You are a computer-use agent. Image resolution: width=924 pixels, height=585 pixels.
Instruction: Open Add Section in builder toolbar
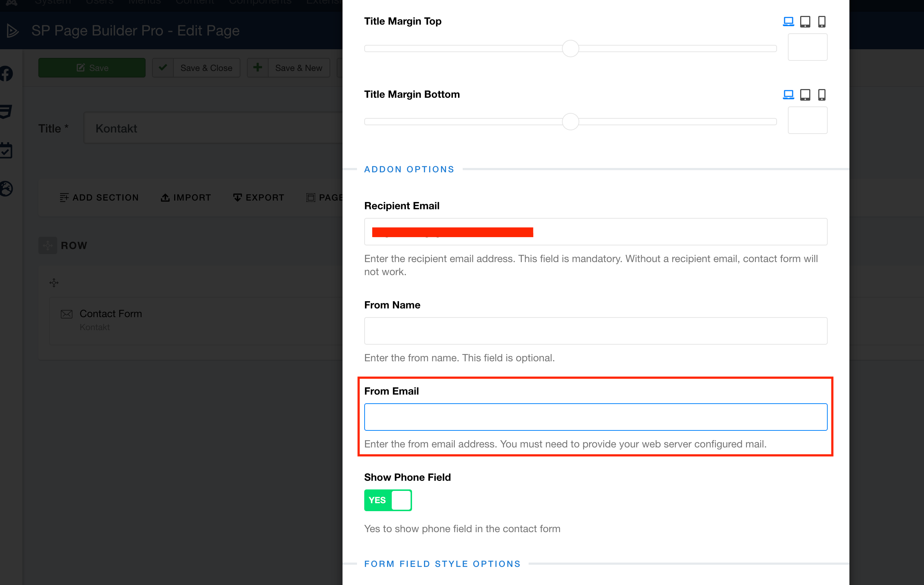[x=99, y=198]
